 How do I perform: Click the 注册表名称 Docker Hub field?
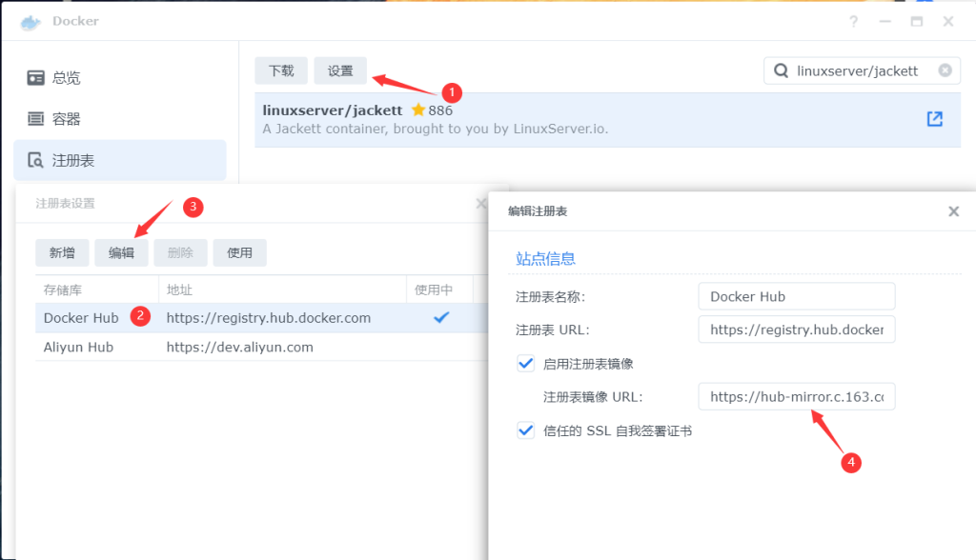pos(796,296)
